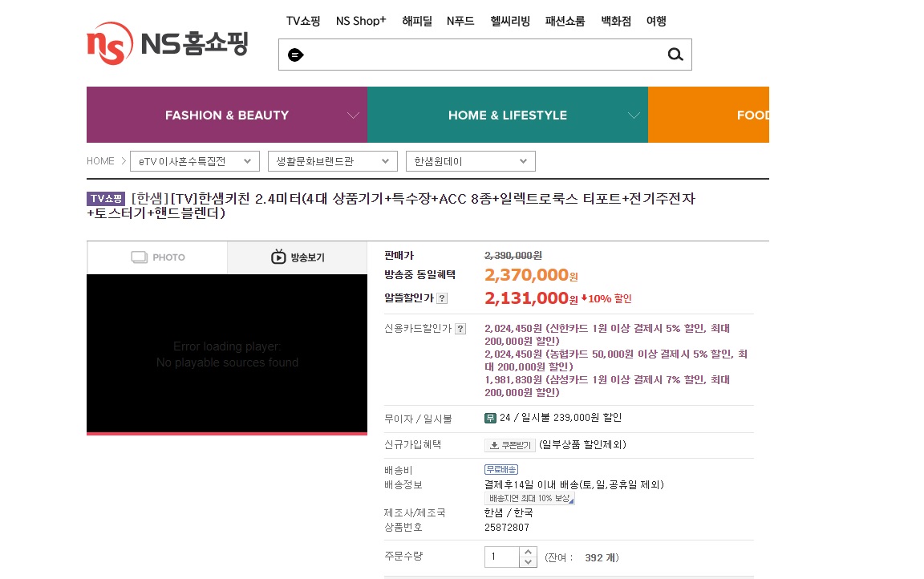Decrease order quantity with down arrow
Image resolution: width=924 pixels, height=579 pixels.
(528, 562)
